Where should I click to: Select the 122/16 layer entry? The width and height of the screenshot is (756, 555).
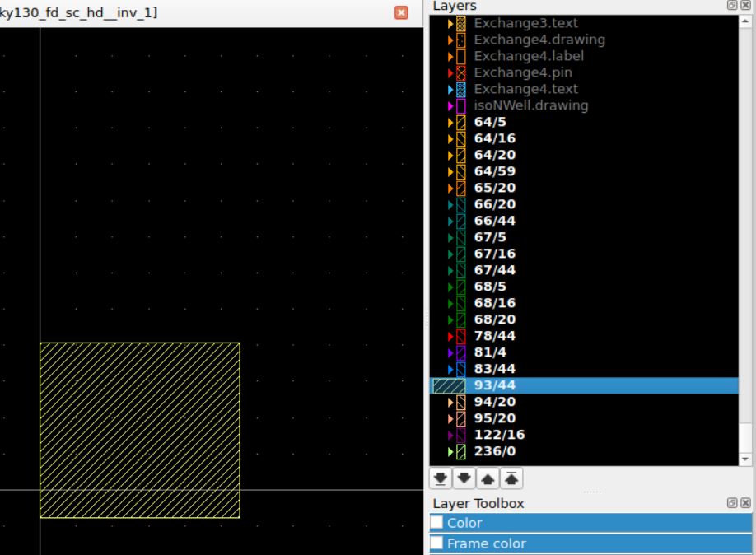pyautogui.click(x=499, y=435)
